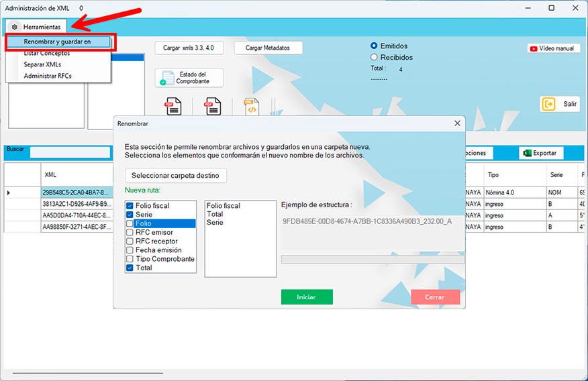Enable the RFC emisor checkbox

(130, 232)
